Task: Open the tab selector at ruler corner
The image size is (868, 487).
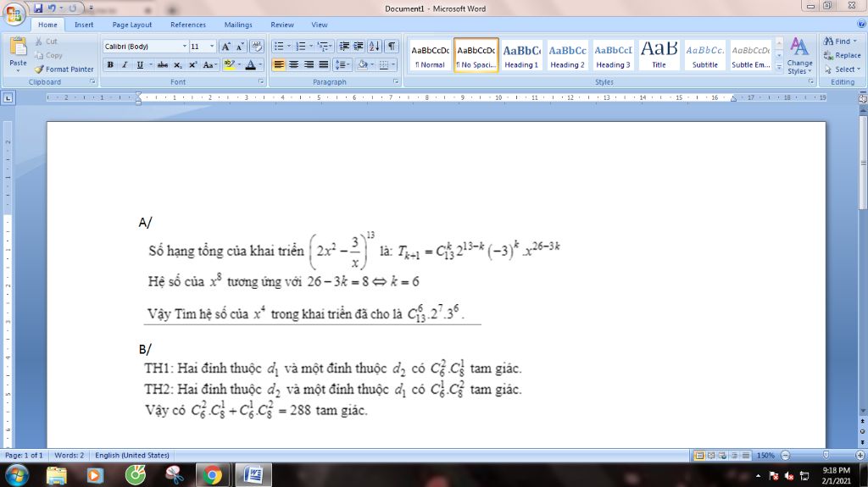Action: (8, 98)
